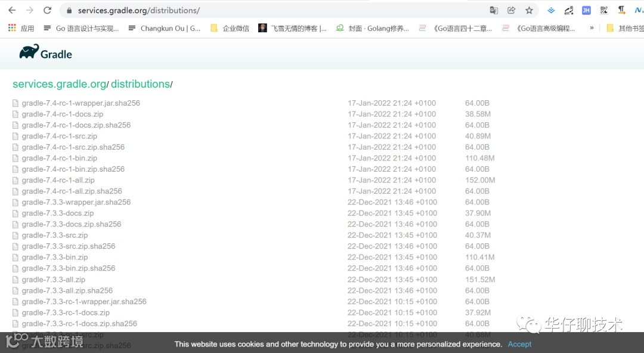Open gradle-7.4-rc-1-all.zip.sha256
Image resolution: width=644 pixels, height=353 pixels.
pos(72,191)
